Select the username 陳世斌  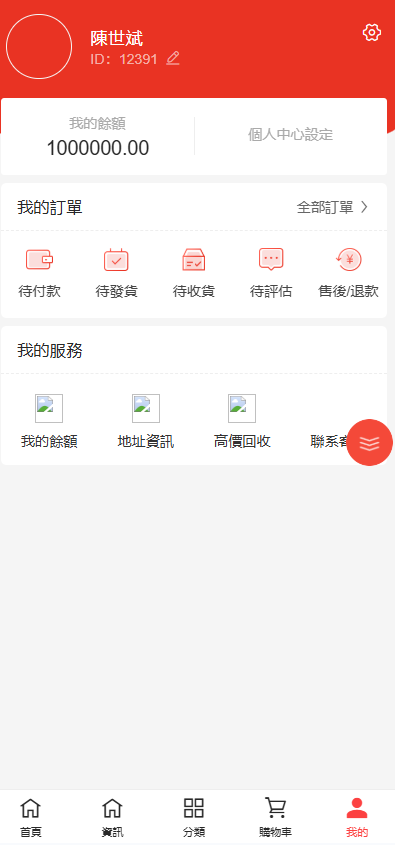pos(116,39)
